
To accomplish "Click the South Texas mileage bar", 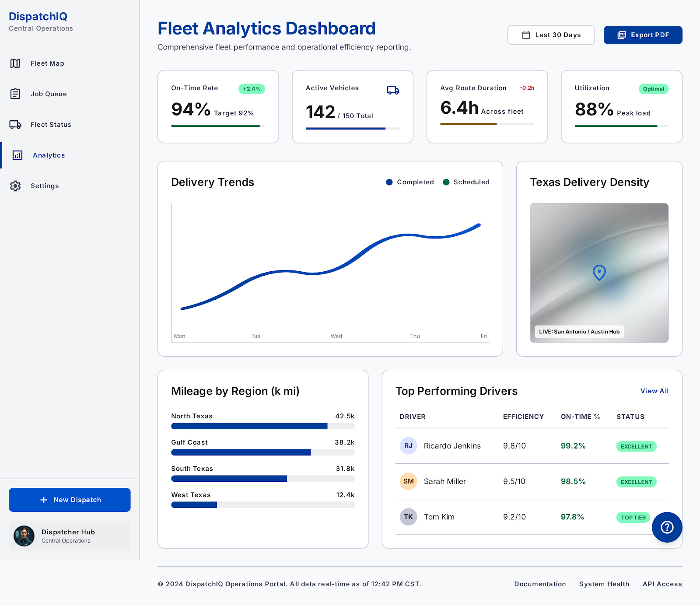I will click(263, 479).
